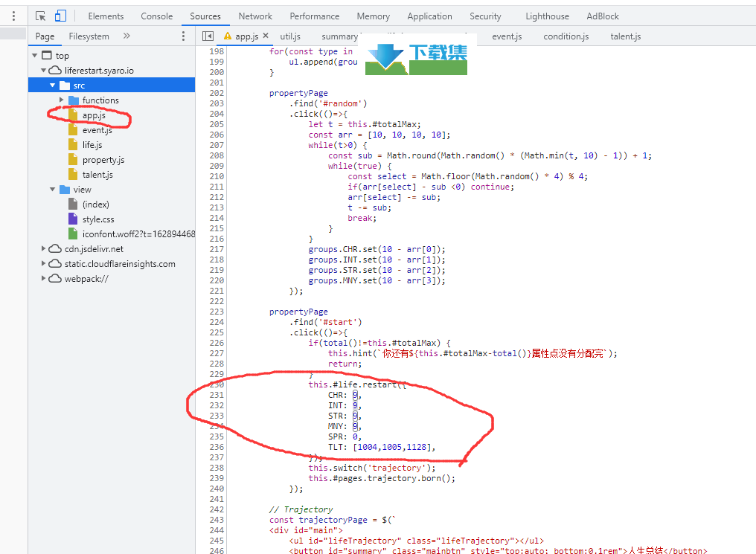Viewport: 756px width, 554px height.
Task: Set a breakpoint on line 226
Action: [217, 343]
